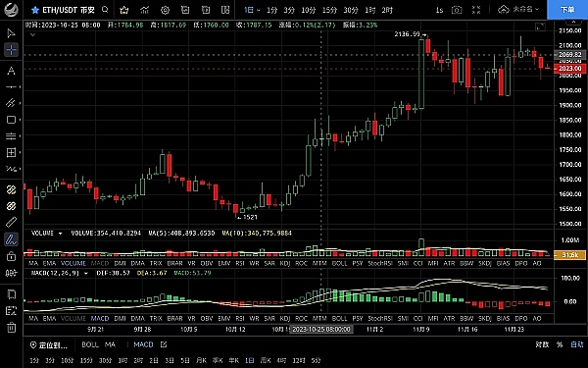Switch volume pane to RSI indicator
The image size is (588, 368).
point(240,263)
